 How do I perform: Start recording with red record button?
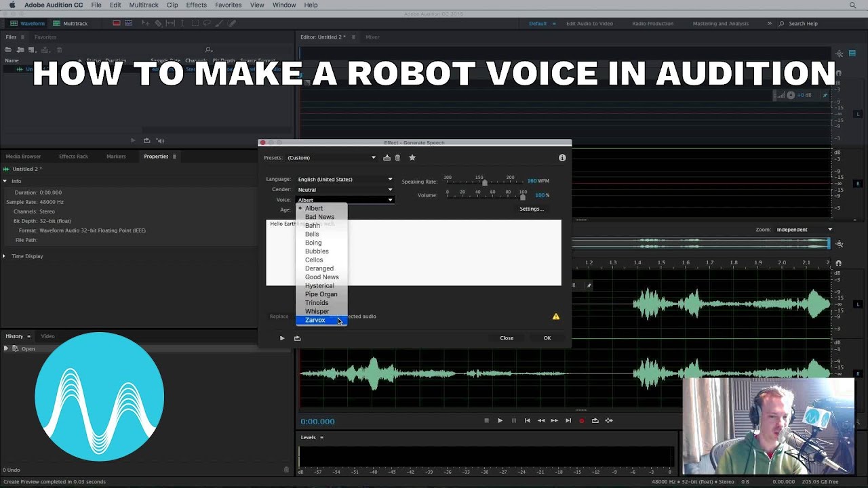[581, 420]
